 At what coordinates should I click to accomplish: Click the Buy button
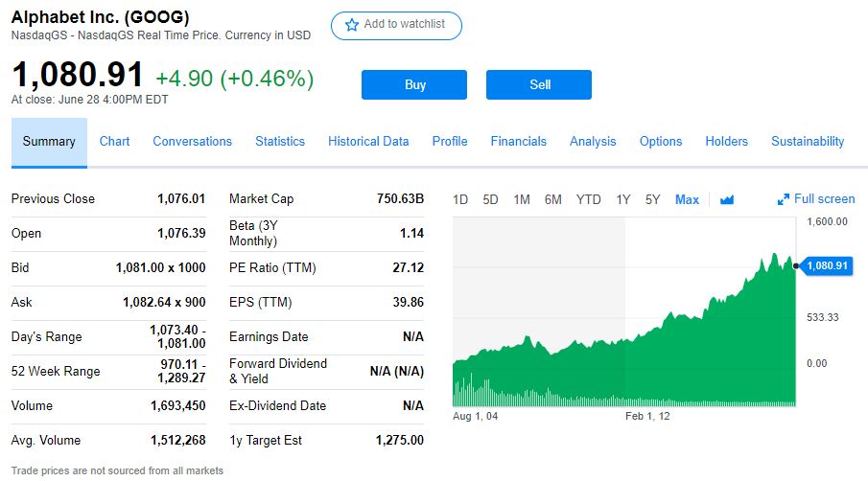click(x=414, y=84)
